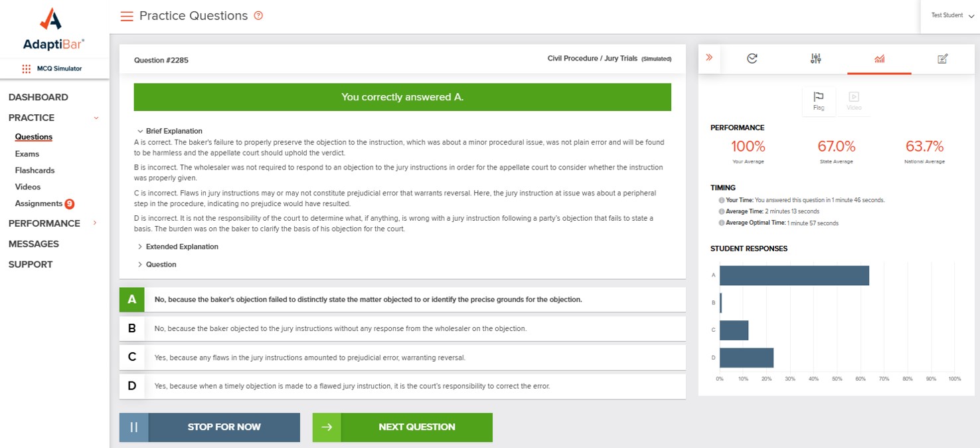Collapse the right panel with double chevron

pyautogui.click(x=709, y=58)
